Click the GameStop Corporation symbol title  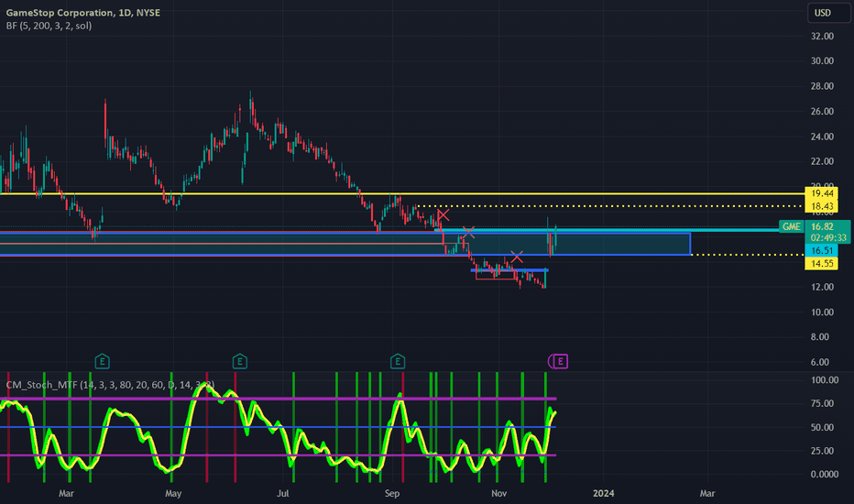tap(82, 13)
